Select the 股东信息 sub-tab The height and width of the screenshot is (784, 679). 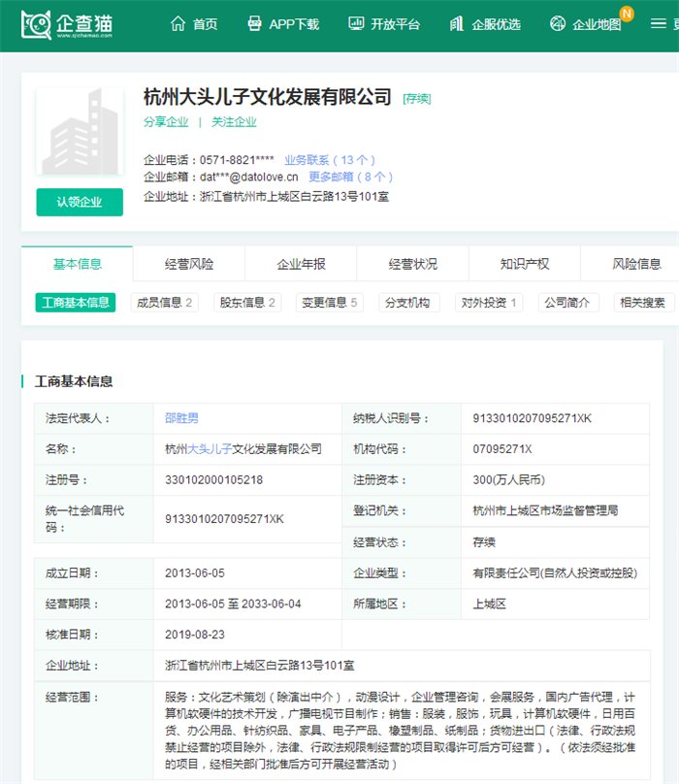(x=247, y=303)
